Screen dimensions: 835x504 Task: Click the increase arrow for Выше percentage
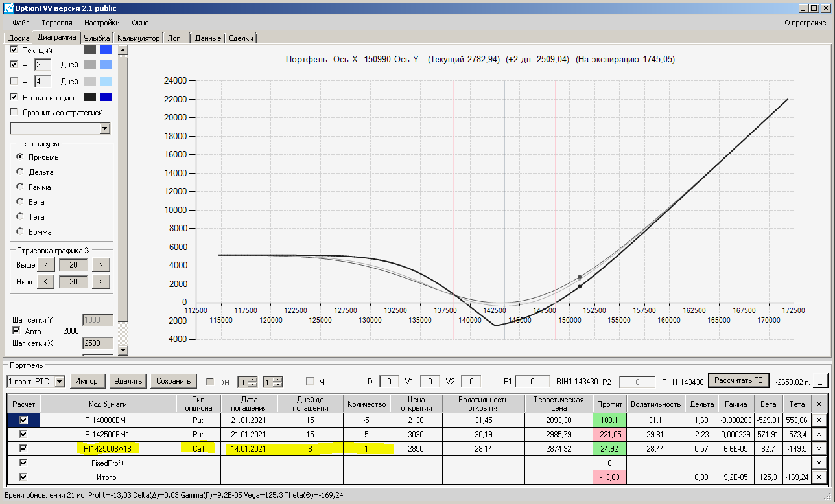coord(100,264)
